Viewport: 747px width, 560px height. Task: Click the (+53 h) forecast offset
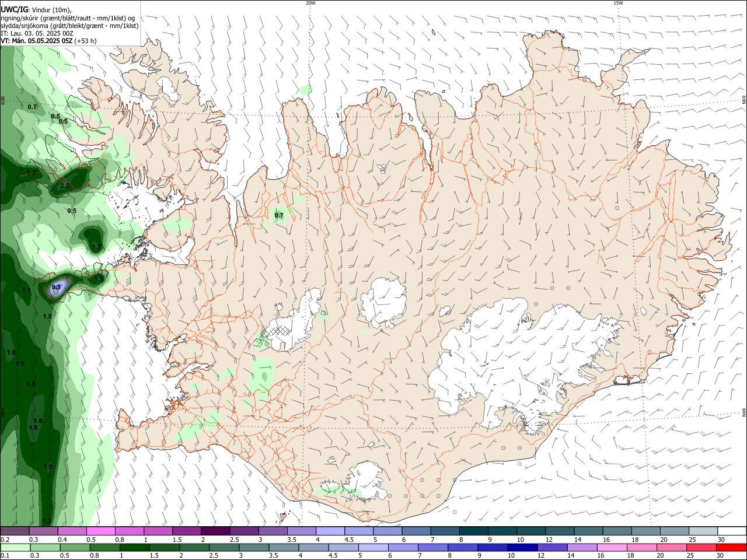point(86,41)
